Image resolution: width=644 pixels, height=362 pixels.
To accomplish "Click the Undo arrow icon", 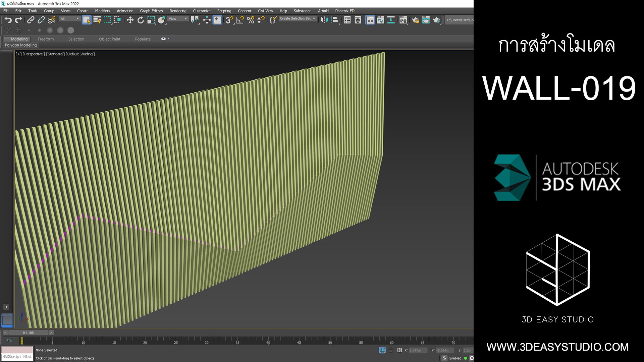I will [8, 20].
